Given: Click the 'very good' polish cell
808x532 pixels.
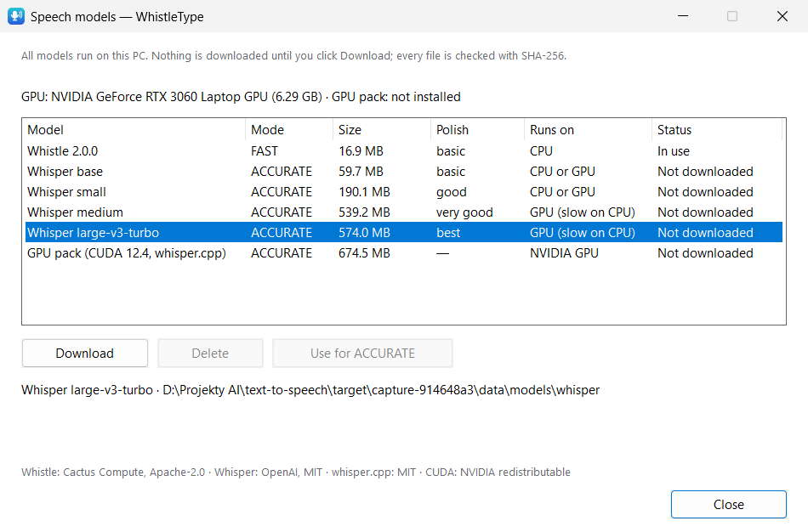Looking at the screenshot, I should click(464, 212).
